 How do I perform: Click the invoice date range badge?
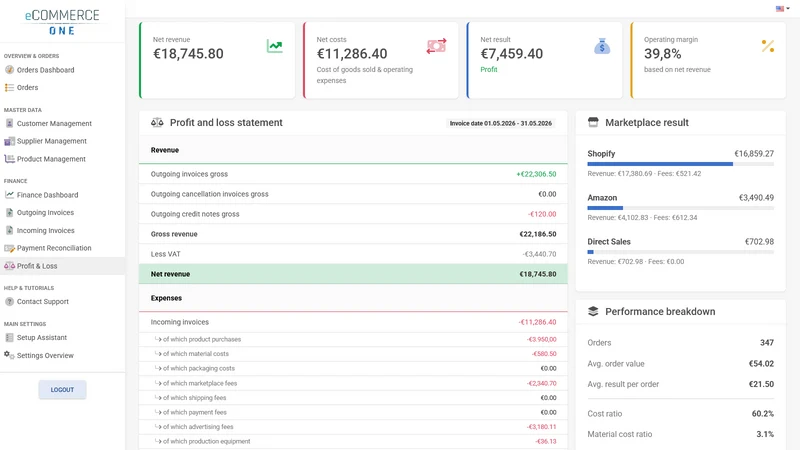click(501, 123)
